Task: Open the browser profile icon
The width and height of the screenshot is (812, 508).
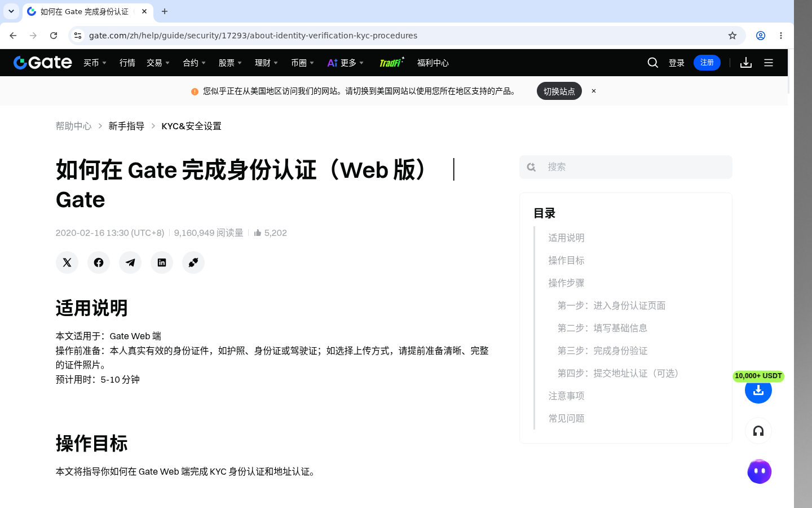Action: click(761, 36)
